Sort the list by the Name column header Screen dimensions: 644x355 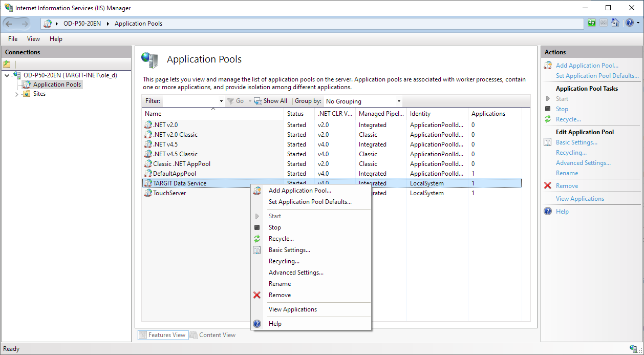[x=213, y=114]
